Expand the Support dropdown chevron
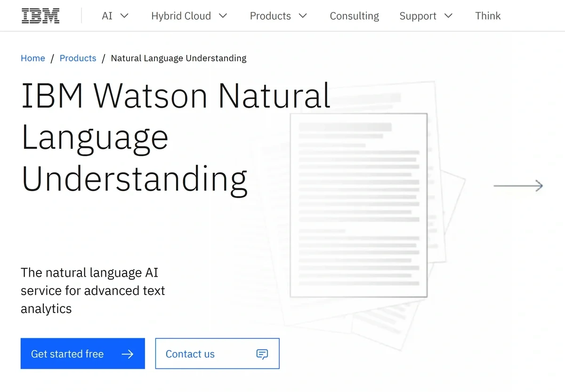The width and height of the screenshot is (565, 392). [x=448, y=16]
